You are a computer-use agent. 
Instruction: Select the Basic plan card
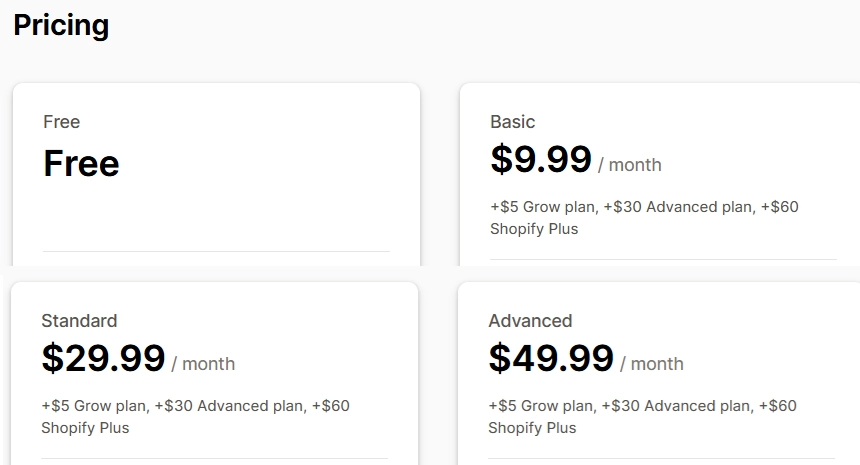tap(660, 174)
